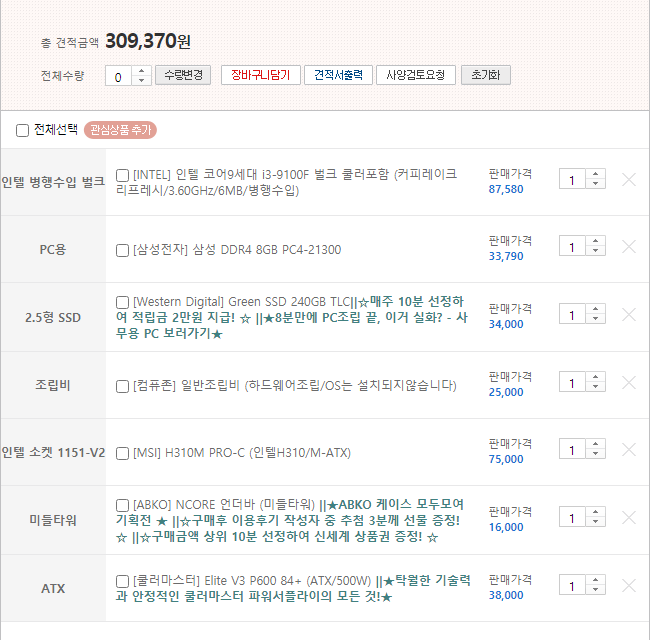Open the MSI H310M PRO-C product link

point(242,453)
